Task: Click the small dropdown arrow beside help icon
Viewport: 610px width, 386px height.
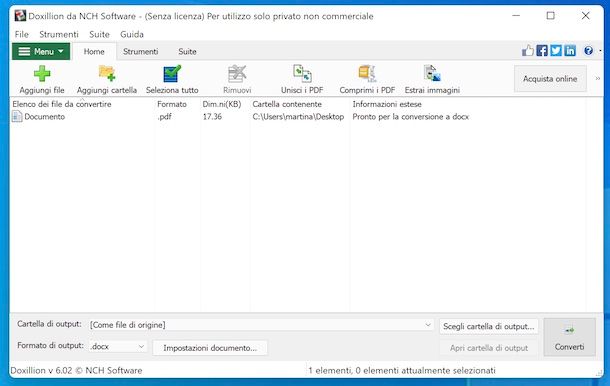Action: (600, 51)
